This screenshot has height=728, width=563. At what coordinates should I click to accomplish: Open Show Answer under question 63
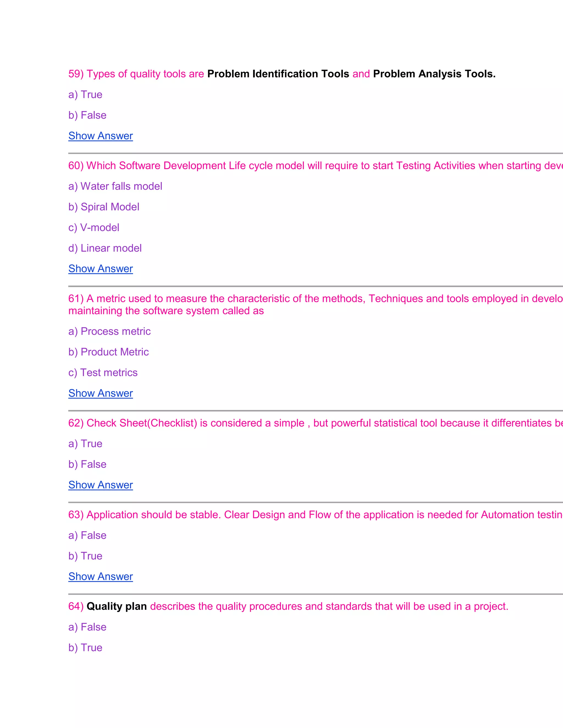[x=100, y=577]
